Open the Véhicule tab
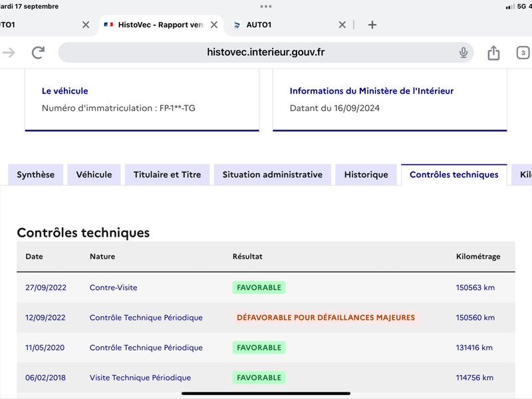This screenshot has height=399, width=532. pyautogui.click(x=94, y=175)
